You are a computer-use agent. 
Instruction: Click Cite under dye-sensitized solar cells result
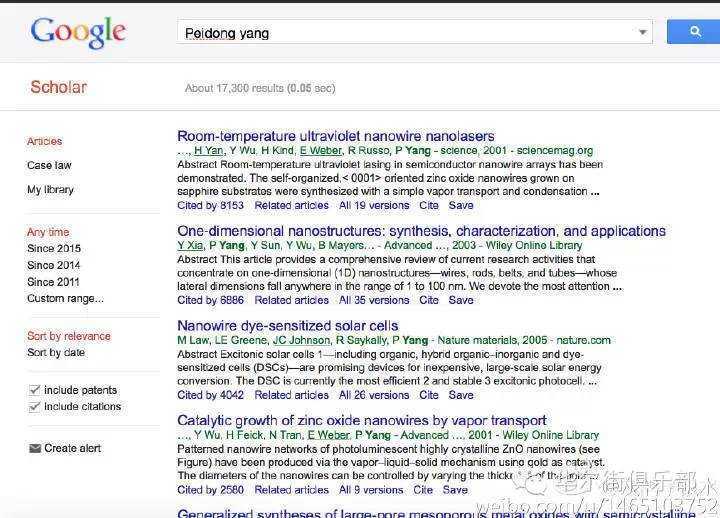[429, 395]
